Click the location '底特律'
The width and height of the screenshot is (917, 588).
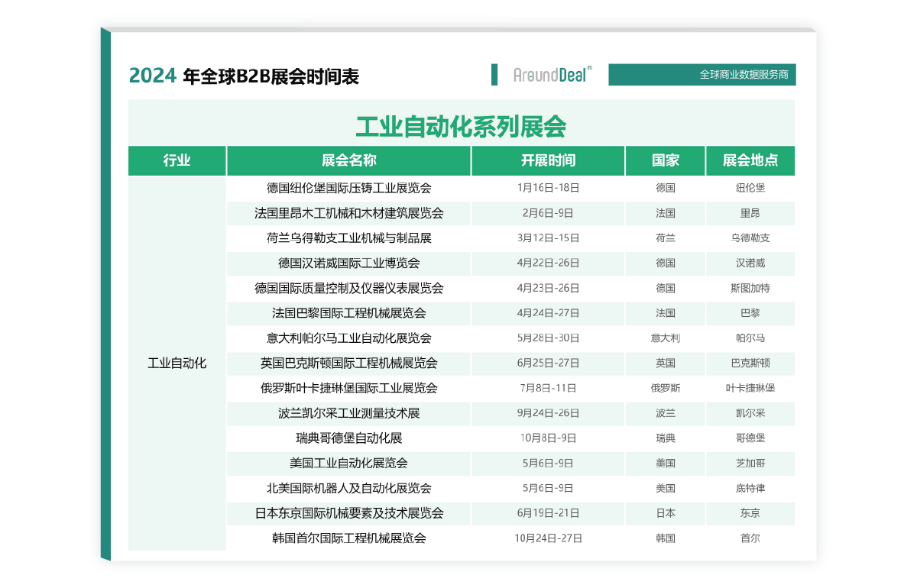pyautogui.click(x=750, y=488)
